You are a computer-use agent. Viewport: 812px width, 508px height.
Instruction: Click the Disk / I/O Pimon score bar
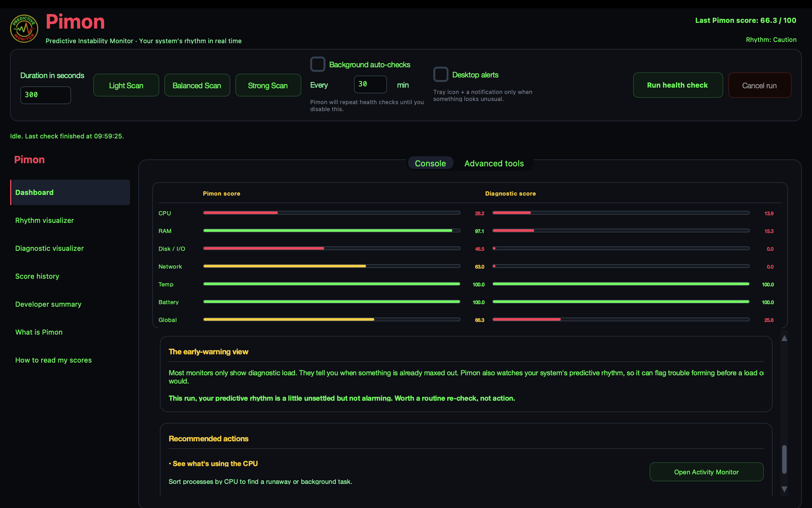331,248
